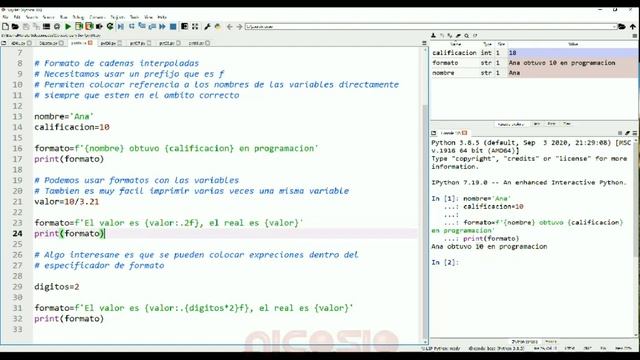Run the file with the green play button
Screen dimensions: 640x360
(68, 27)
